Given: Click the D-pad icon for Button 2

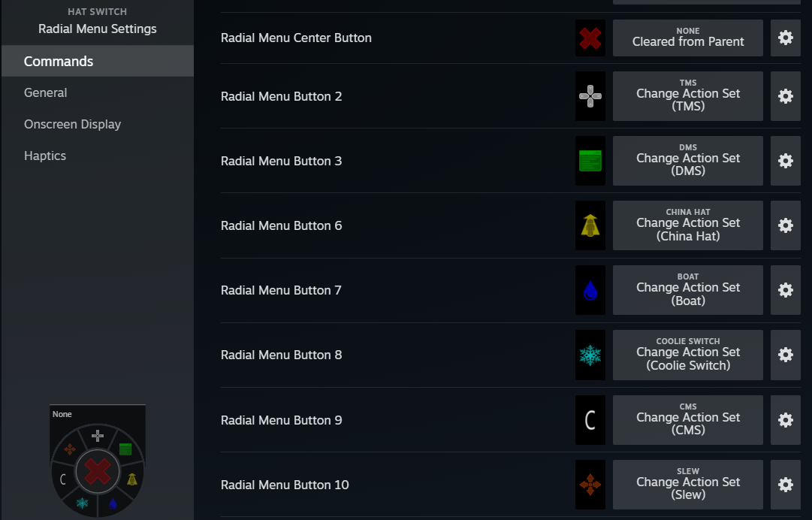Looking at the screenshot, I should click(x=590, y=96).
